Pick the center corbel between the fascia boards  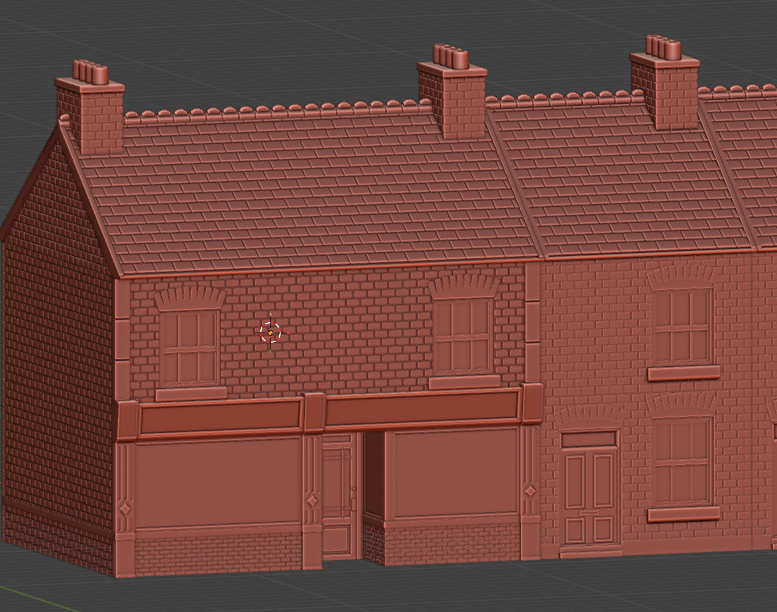pyautogui.click(x=314, y=412)
